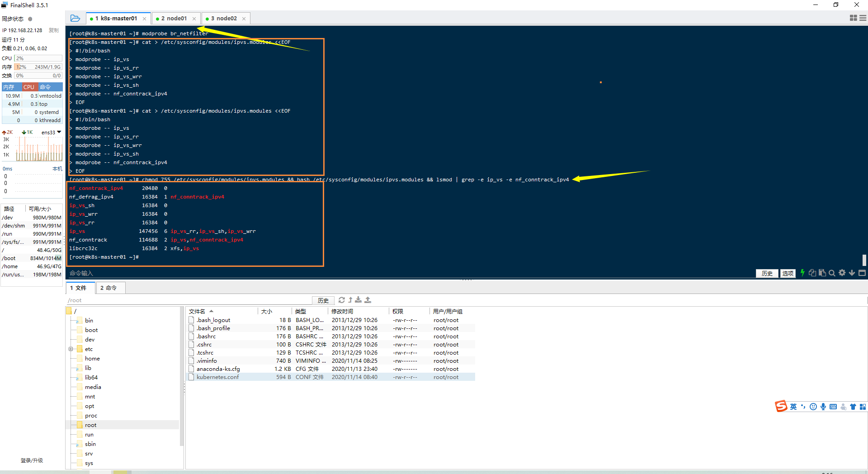
Task: Click the vmtoolsd process row
Action: tap(33, 96)
